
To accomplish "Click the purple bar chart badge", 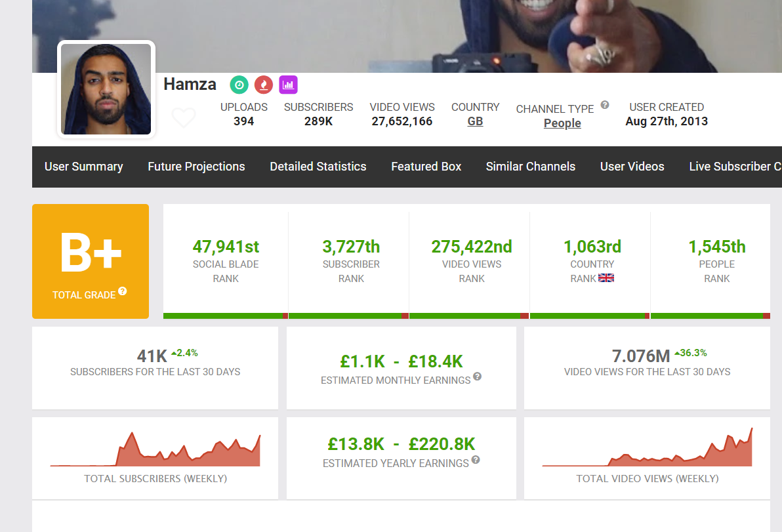I will coord(288,85).
